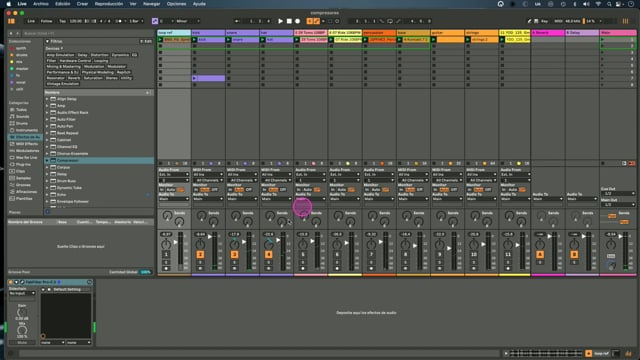Launch the hat clip in first scene
The image size is (640, 360).
[x=263, y=40]
